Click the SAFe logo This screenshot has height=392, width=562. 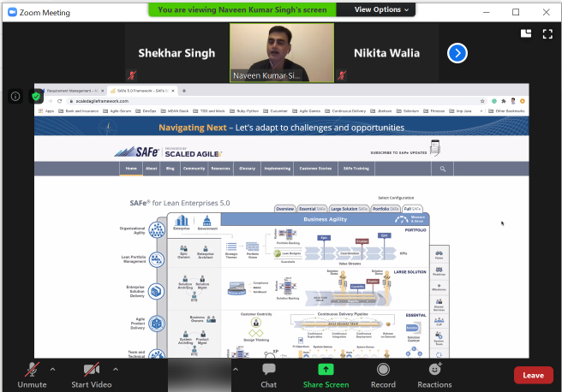136,152
